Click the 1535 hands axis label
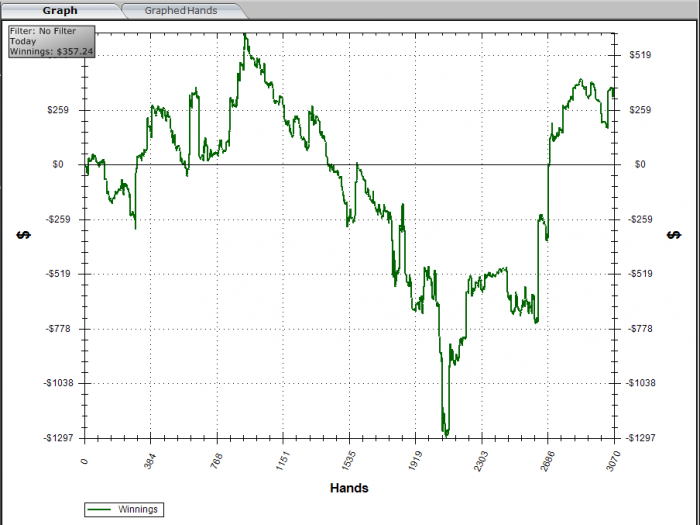The height and width of the screenshot is (525, 700). coord(348,461)
